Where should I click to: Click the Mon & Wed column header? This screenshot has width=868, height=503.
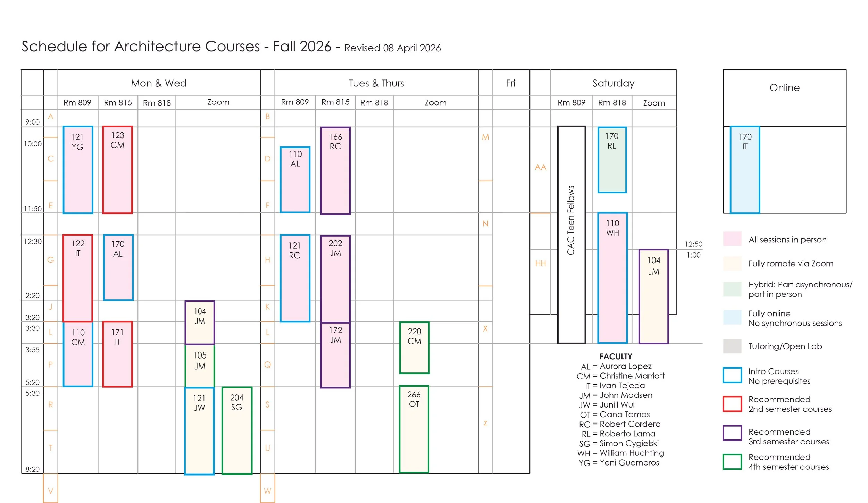159,83
